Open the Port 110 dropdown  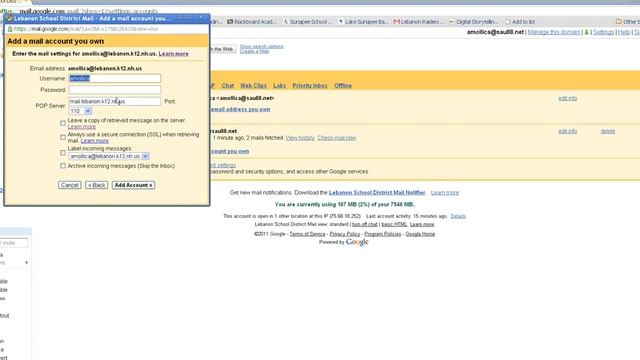click(x=80, y=111)
